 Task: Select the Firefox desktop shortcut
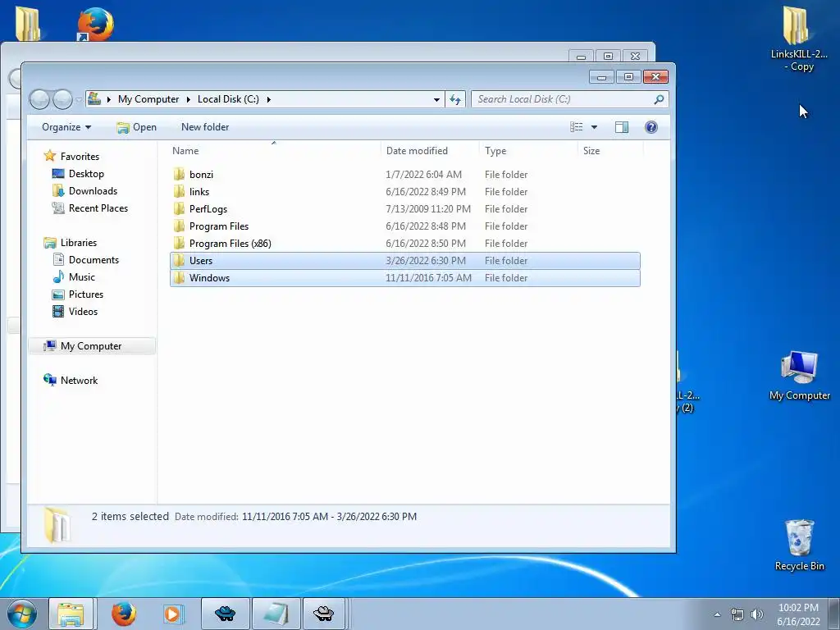point(95,24)
